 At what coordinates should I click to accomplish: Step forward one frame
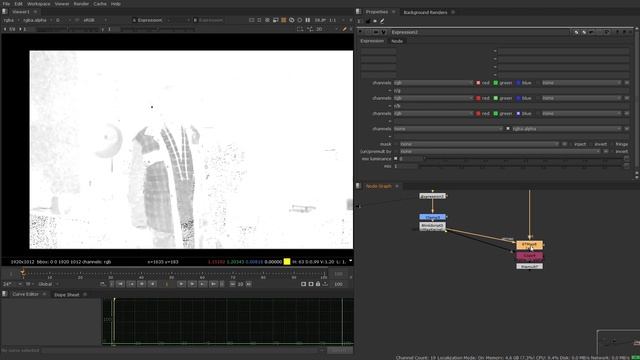pos(192,284)
